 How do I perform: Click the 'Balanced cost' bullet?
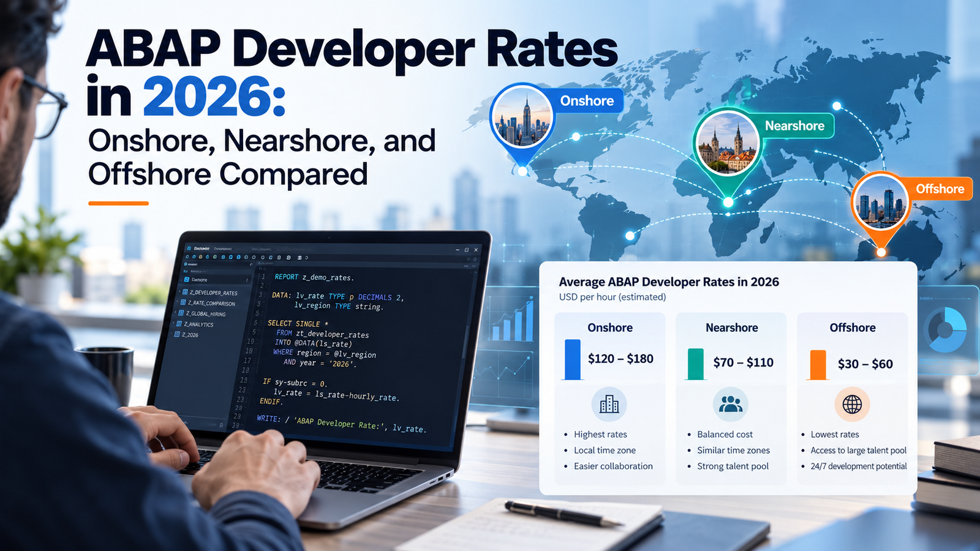coord(725,434)
